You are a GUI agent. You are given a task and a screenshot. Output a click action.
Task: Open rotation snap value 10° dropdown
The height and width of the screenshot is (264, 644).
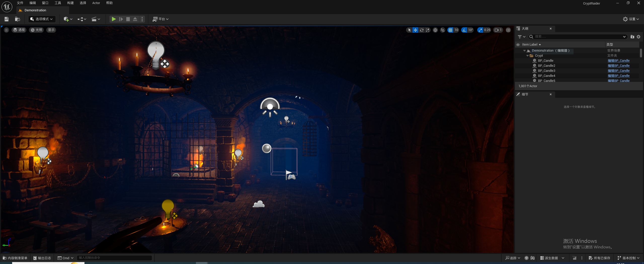coord(470,30)
